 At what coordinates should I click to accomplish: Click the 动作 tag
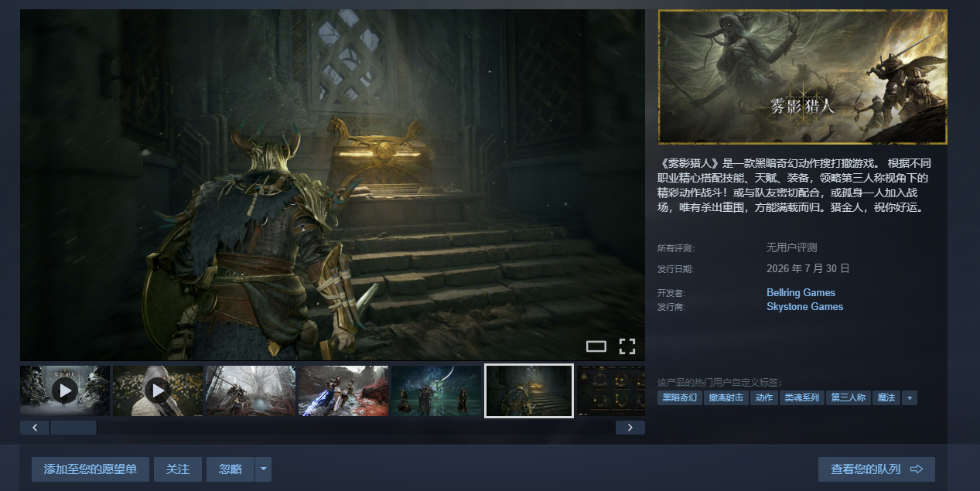tap(764, 397)
